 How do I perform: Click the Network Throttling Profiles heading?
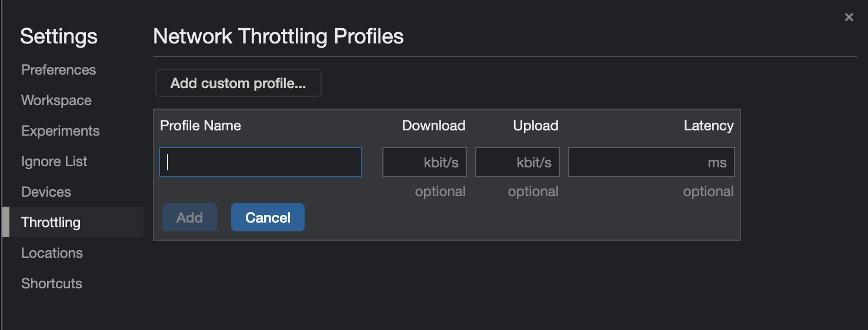pyautogui.click(x=278, y=36)
